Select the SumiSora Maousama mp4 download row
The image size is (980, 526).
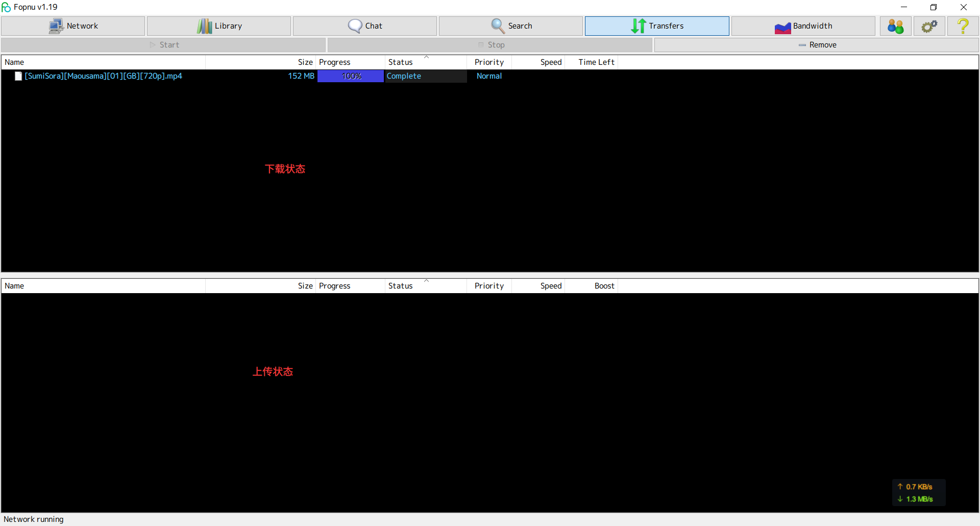click(103, 76)
